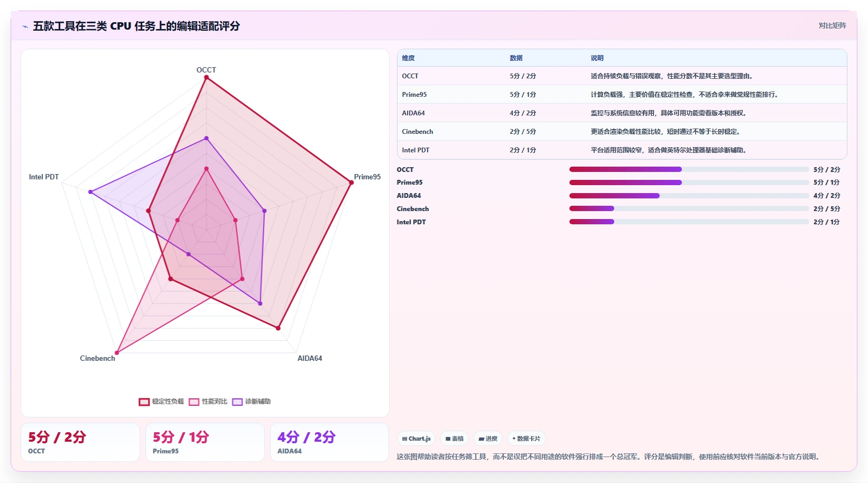Click the AIDA64 description about 监控与系统信息

coord(669,113)
